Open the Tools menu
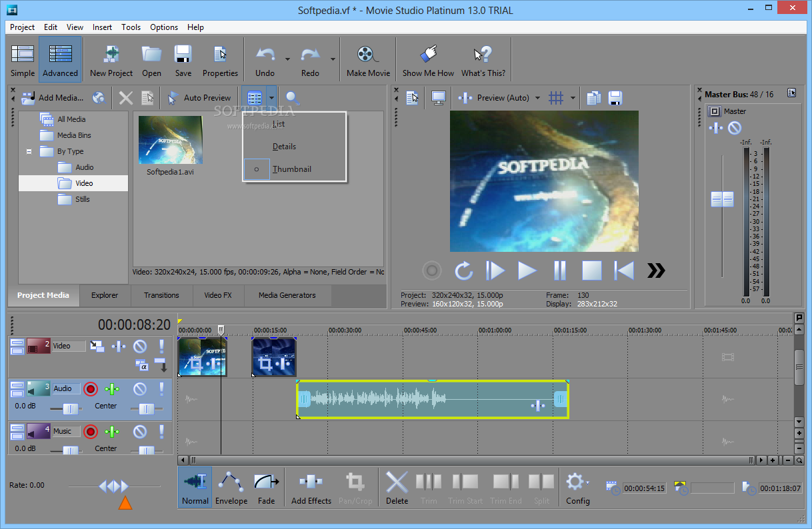This screenshot has height=529, width=812. pos(131,27)
